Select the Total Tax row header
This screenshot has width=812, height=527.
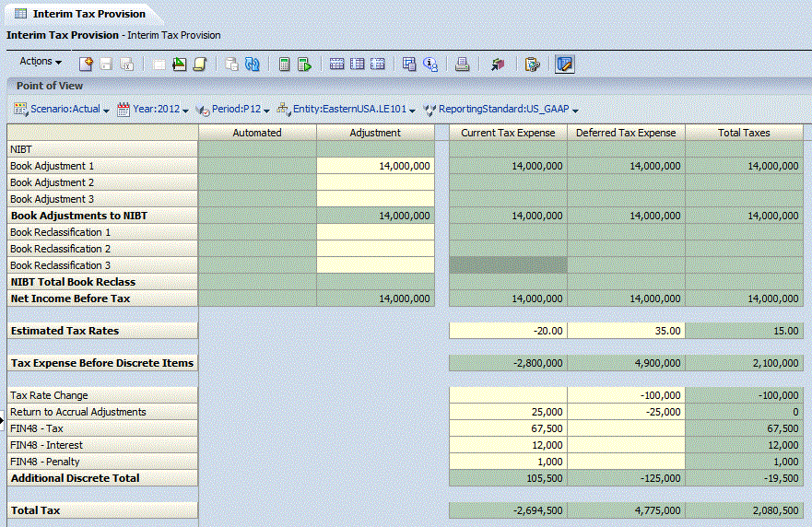102,510
